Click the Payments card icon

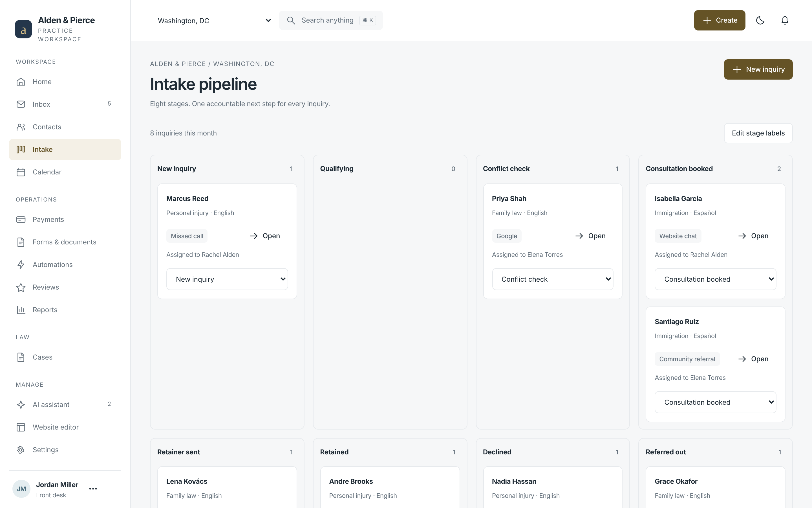[x=21, y=219]
